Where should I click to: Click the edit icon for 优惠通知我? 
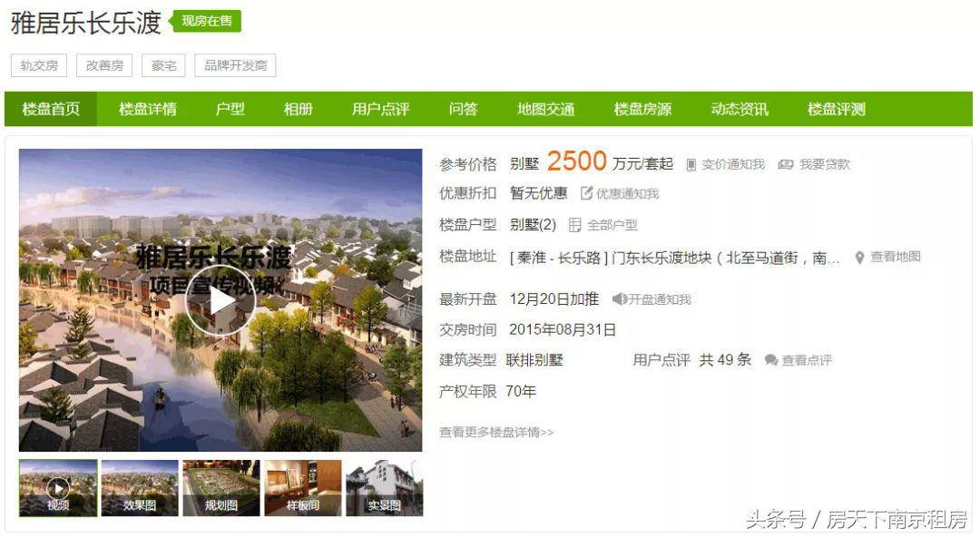586,193
